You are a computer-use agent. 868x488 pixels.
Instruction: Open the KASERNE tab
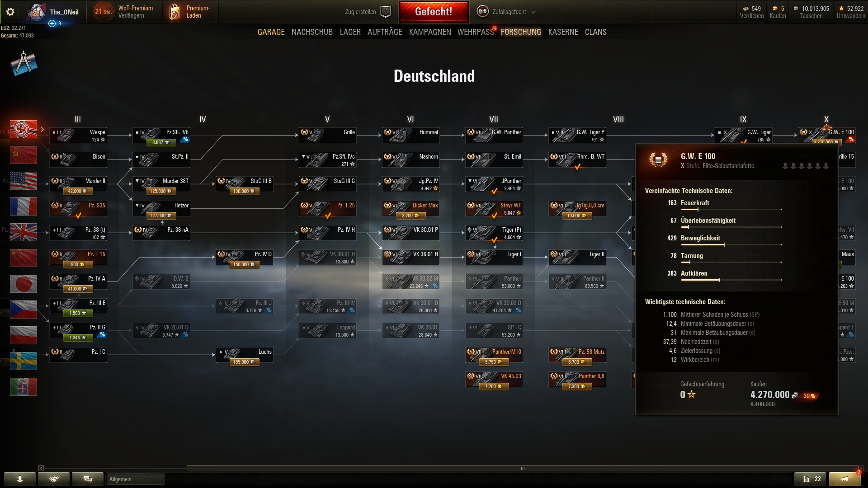[563, 32]
